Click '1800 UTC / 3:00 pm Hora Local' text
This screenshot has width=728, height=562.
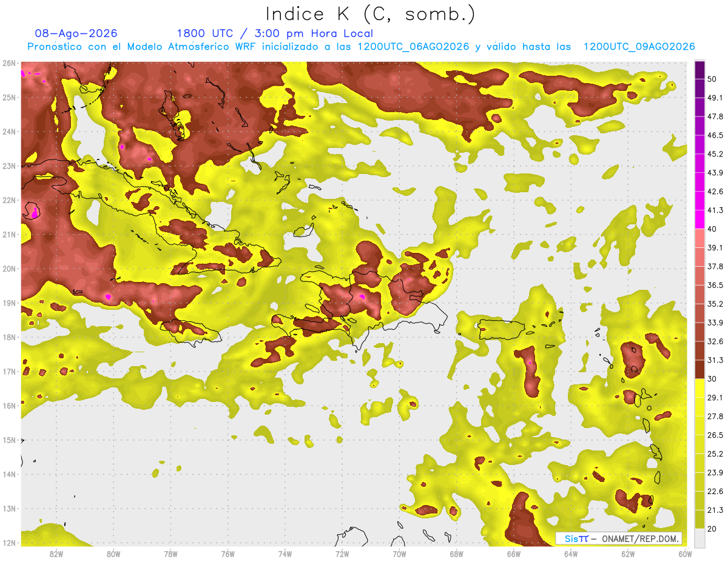click(275, 33)
